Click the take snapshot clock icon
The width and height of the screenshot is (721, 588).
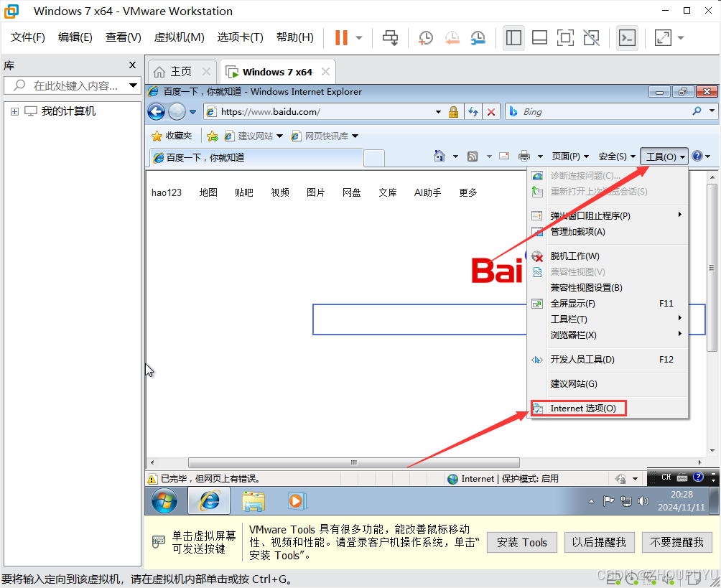[x=426, y=38]
